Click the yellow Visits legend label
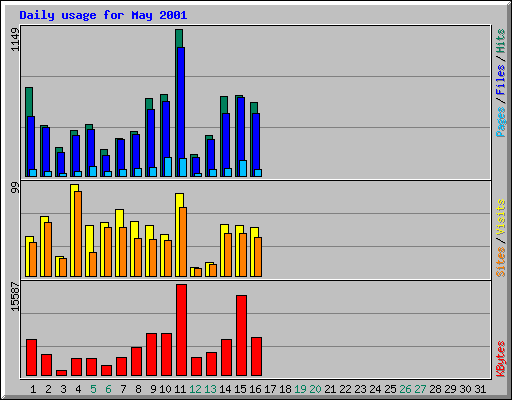512x400 pixels. tap(500, 218)
